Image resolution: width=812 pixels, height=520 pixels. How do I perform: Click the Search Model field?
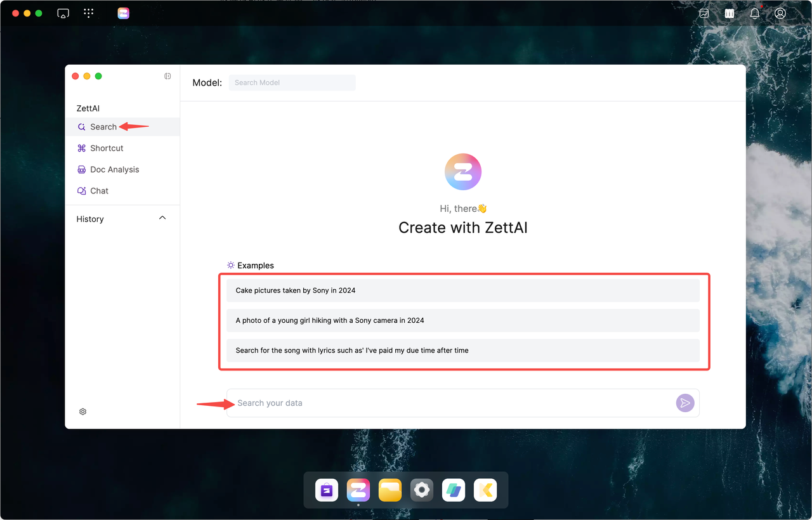click(x=292, y=82)
